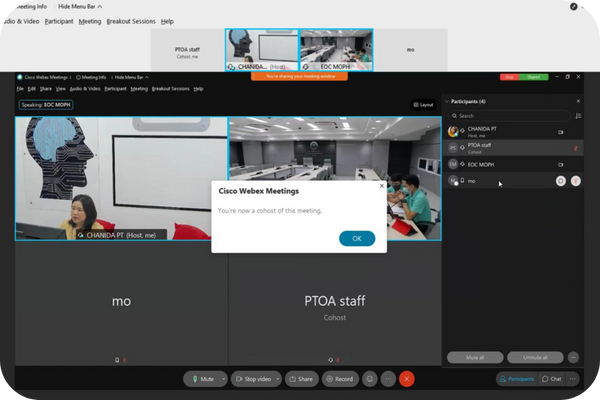Viewport: 600px width, 400px height.
Task: Select PTOA staff in participant list
Action: pyautogui.click(x=513, y=148)
